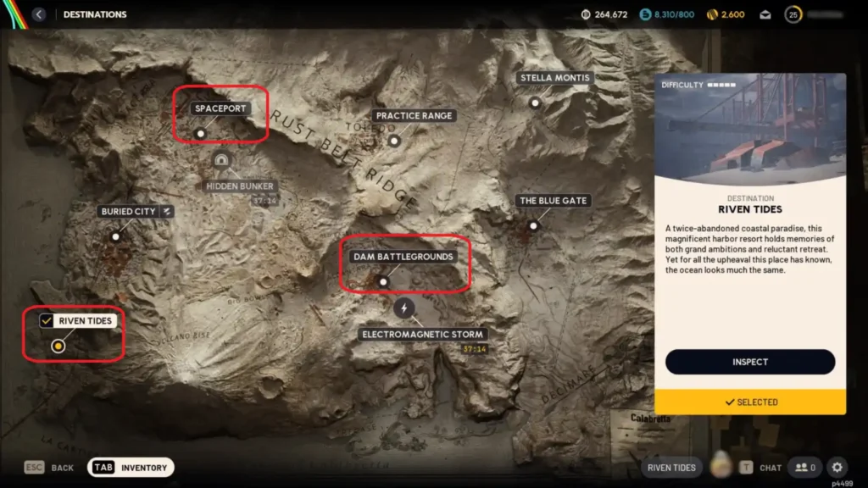
Task: Click the Spaceport destination label
Action: pos(220,108)
